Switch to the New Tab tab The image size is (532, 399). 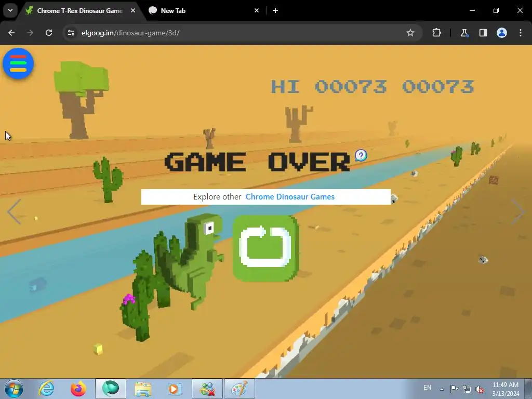tap(203, 11)
